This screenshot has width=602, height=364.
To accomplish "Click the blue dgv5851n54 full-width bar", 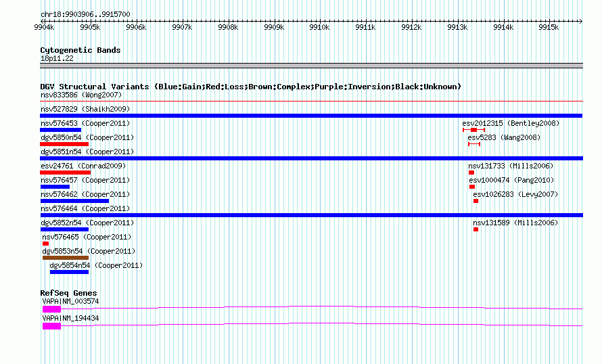I will click(x=311, y=158).
